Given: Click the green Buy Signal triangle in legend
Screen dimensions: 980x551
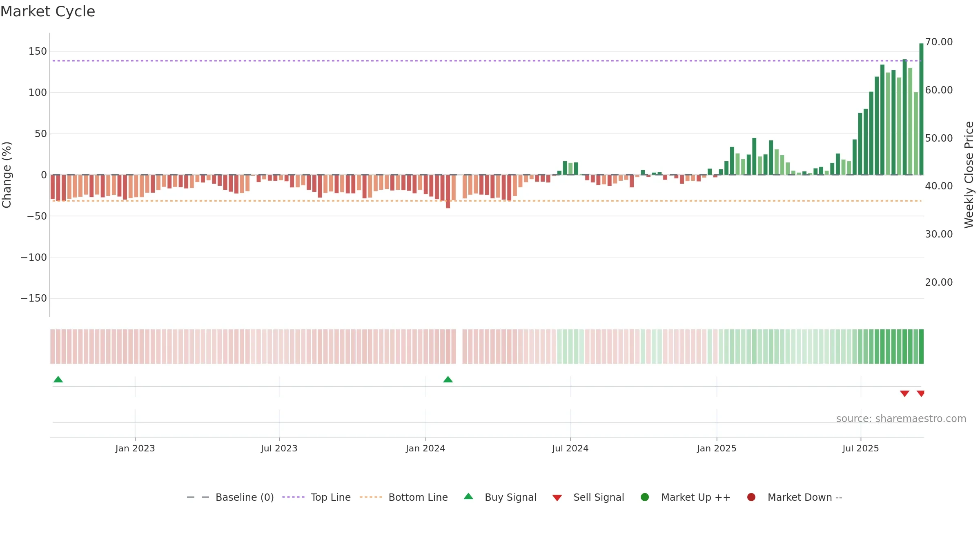Looking at the screenshot, I should point(468,496).
